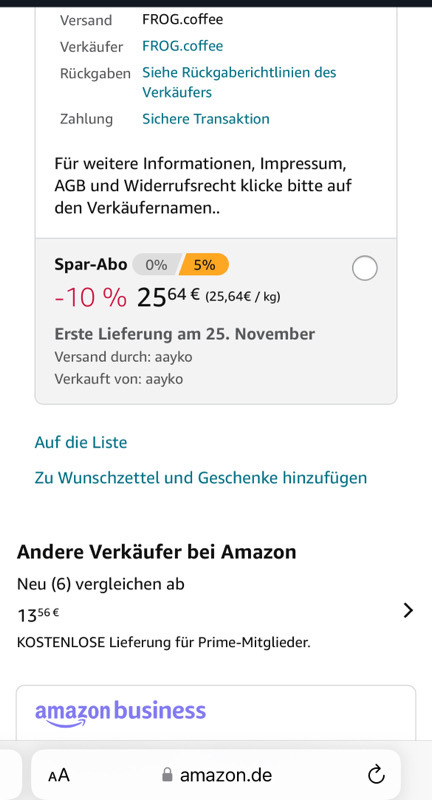This screenshot has height=800, width=432.
Task: Open Neu (6) vergleichen ab offers
Action: 100,584
